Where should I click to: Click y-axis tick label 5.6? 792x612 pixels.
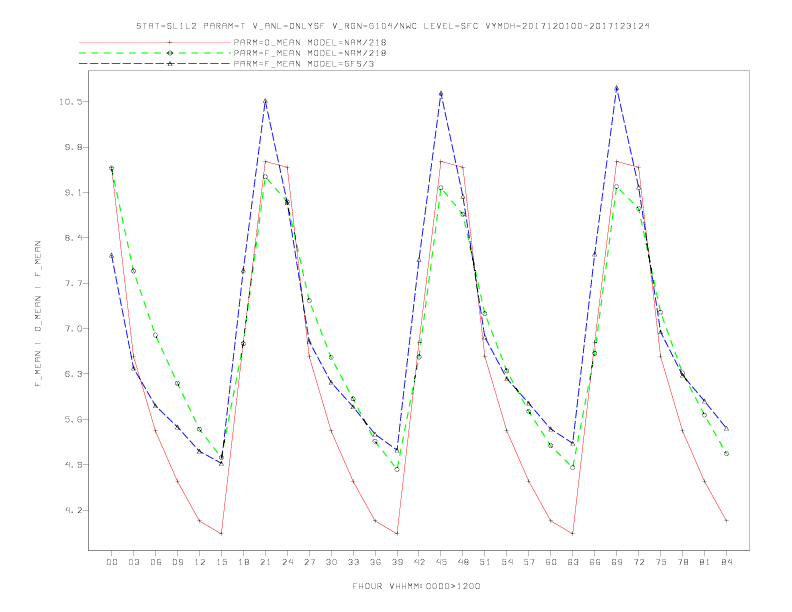click(73, 420)
